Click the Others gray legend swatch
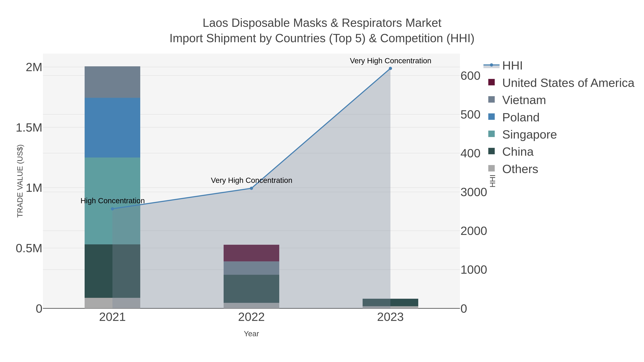Viewport: 644px width, 362px height. 492,168
